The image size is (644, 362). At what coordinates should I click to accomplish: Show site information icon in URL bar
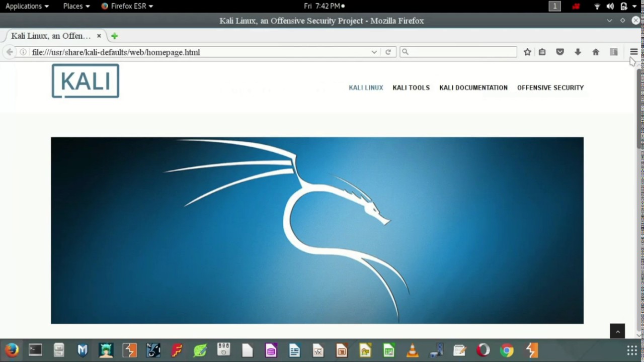23,52
